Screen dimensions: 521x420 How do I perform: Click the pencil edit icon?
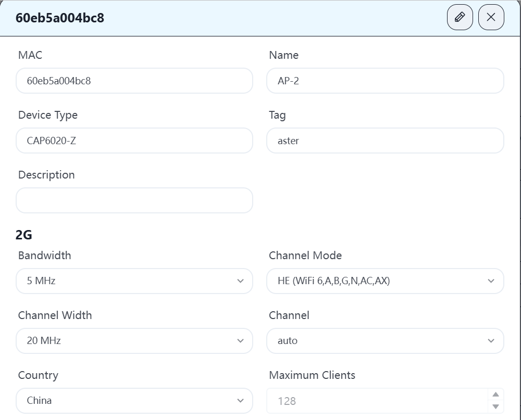460,17
